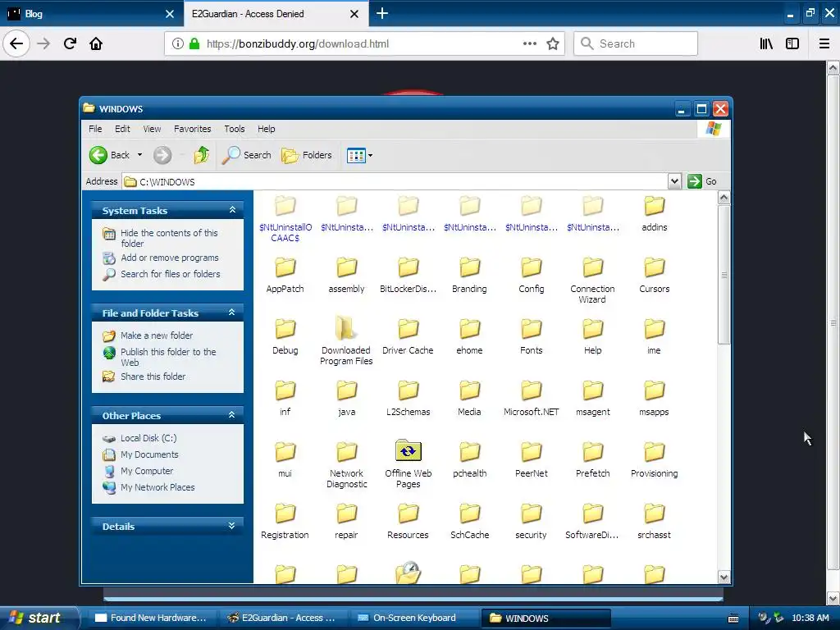Select the Config folder icon

pyautogui.click(x=532, y=267)
